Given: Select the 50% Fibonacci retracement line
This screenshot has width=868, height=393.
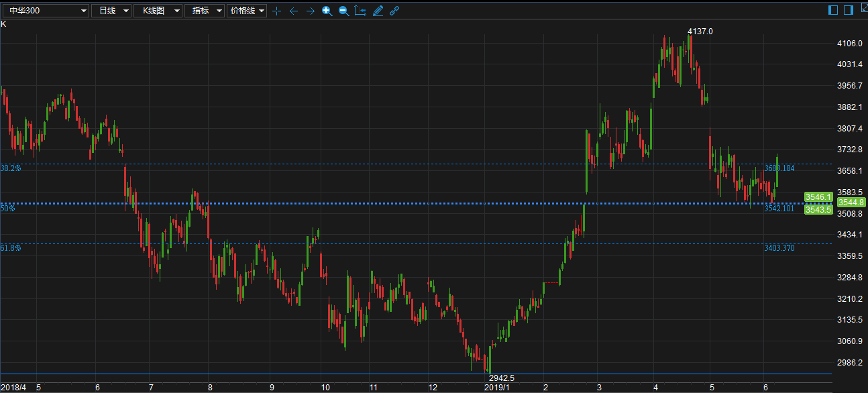Looking at the screenshot, I should [x=402, y=203].
